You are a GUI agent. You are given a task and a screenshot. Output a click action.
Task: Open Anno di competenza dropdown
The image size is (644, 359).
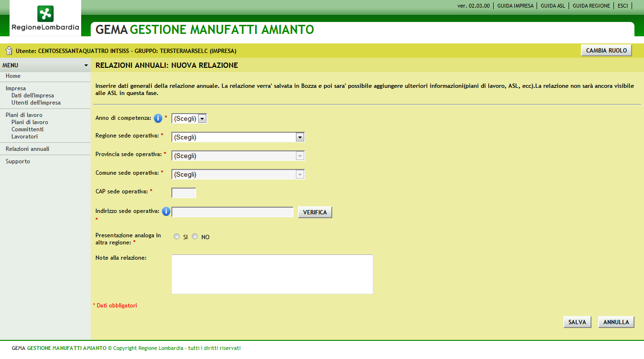pyautogui.click(x=189, y=118)
